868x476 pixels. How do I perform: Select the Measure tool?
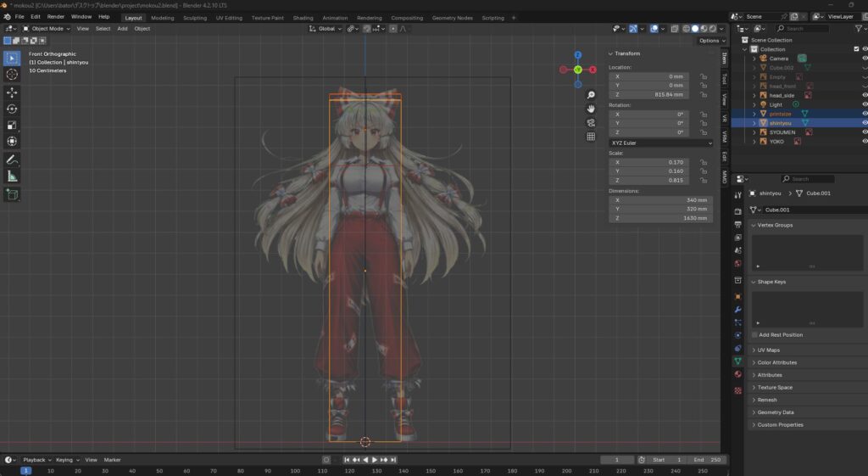[13, 176]
